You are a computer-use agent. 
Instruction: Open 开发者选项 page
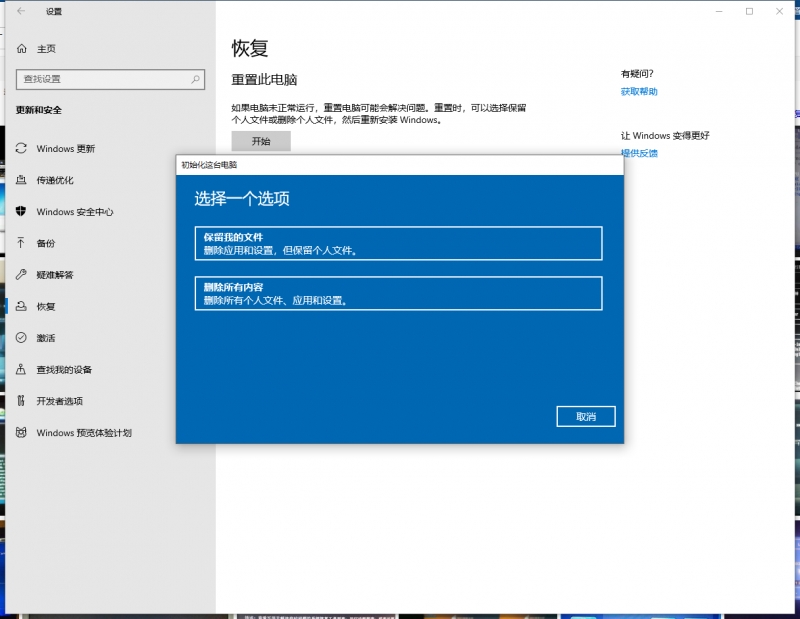[59, 401]
